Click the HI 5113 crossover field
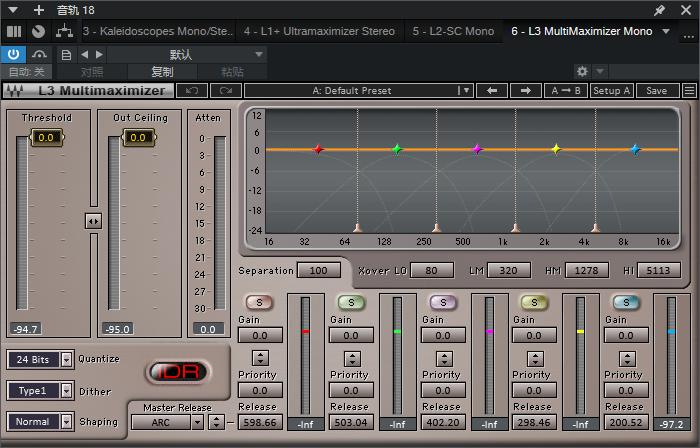This screenshot has height=448, width=700. tap(658, 270)
